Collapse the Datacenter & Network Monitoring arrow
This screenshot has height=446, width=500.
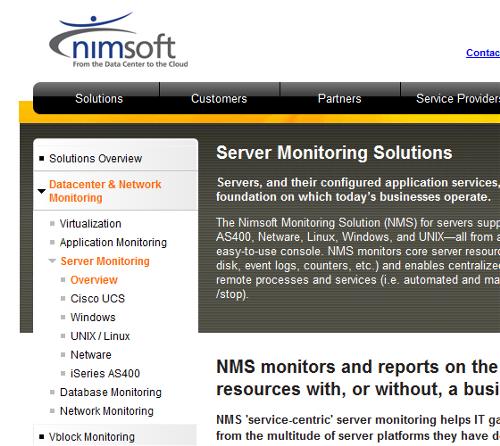coord(41,191)
